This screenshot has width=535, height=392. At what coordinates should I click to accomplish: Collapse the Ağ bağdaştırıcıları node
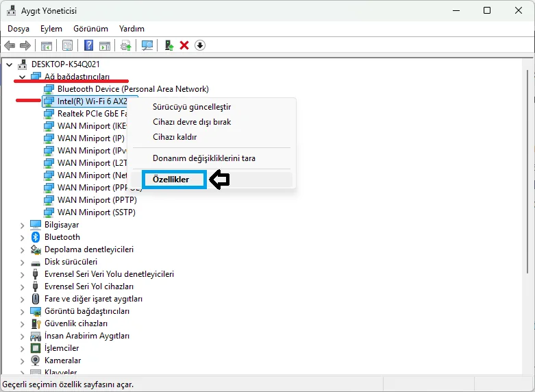coord(23,77)
